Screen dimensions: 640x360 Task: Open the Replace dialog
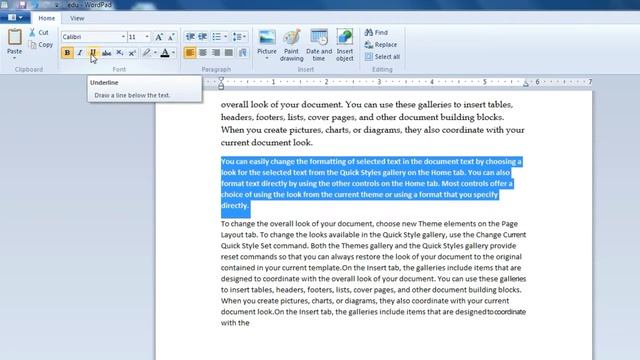(381, 44)
